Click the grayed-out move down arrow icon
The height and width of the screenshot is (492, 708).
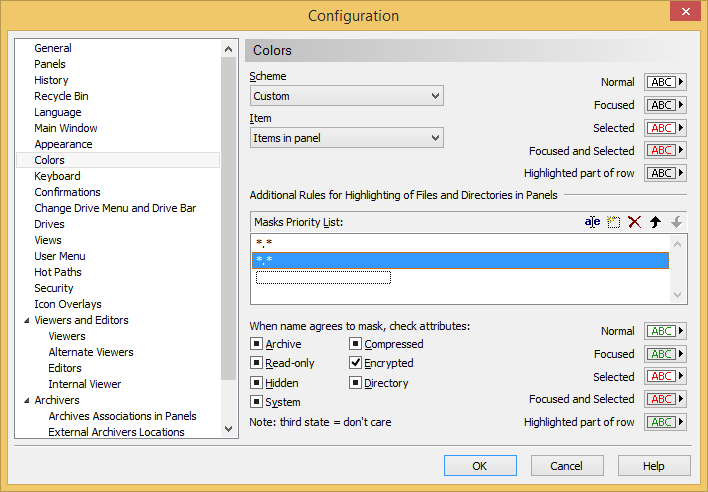click(677, 222)
